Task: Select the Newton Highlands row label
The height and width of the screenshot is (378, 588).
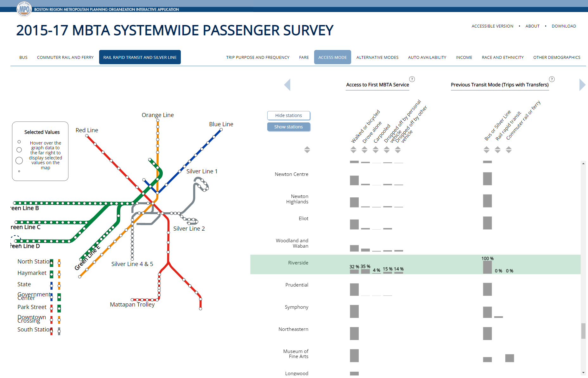Action: click(297, 199)
